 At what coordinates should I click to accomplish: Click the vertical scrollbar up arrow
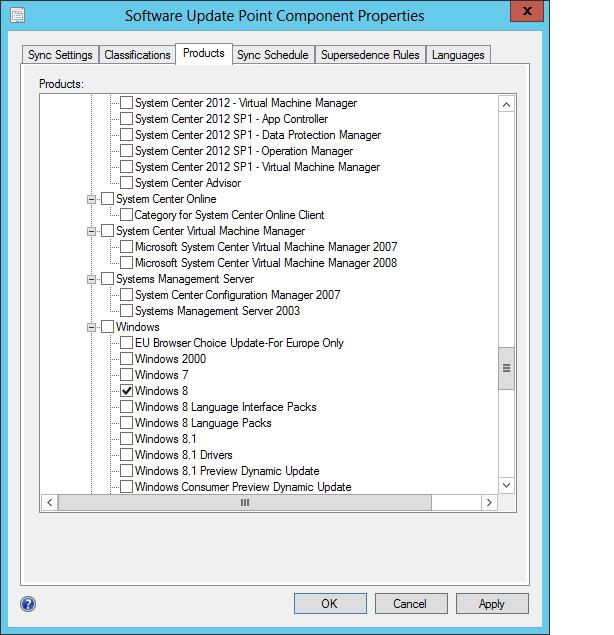pyautogui.click(x=506, y=104)
